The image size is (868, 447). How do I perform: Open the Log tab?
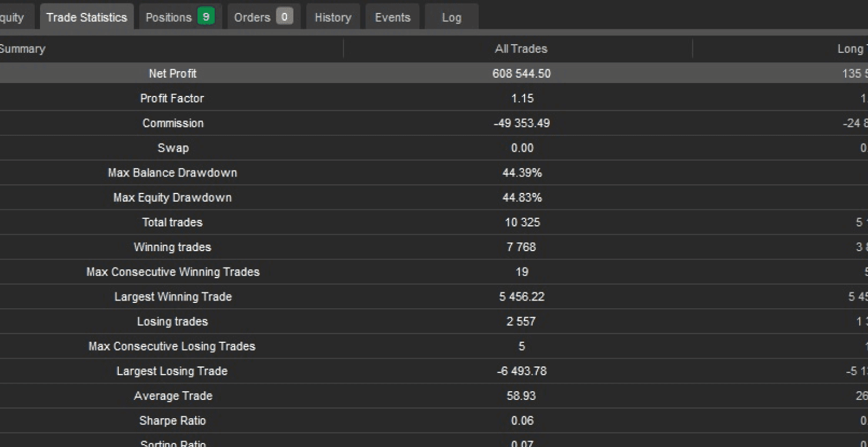pyautogui.click(x=451, y=17)
